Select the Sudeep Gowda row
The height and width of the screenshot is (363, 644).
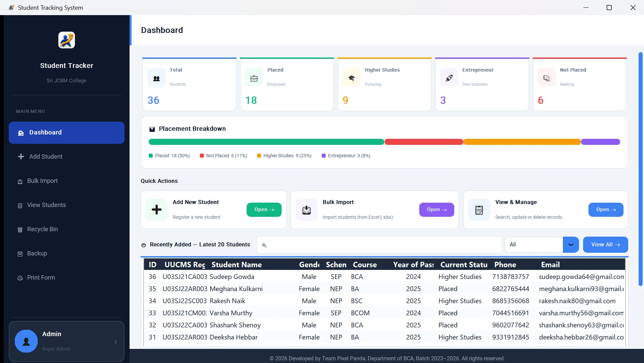point(385,277)
